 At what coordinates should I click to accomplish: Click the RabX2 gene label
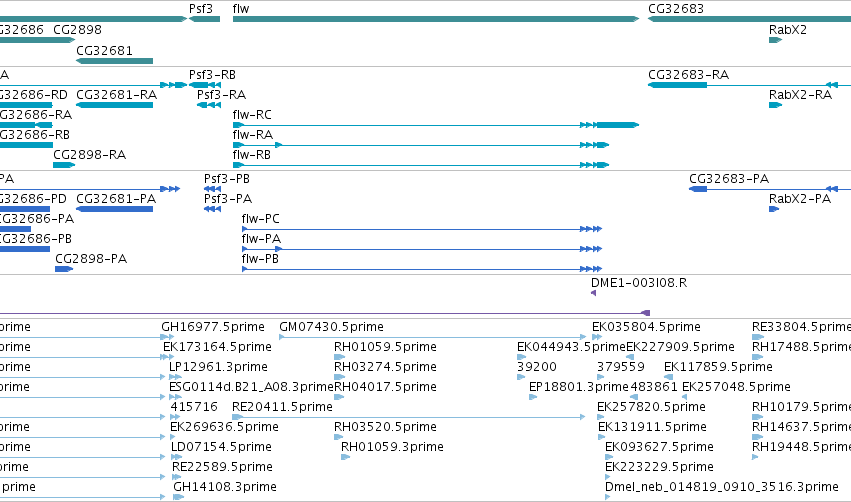788,30
